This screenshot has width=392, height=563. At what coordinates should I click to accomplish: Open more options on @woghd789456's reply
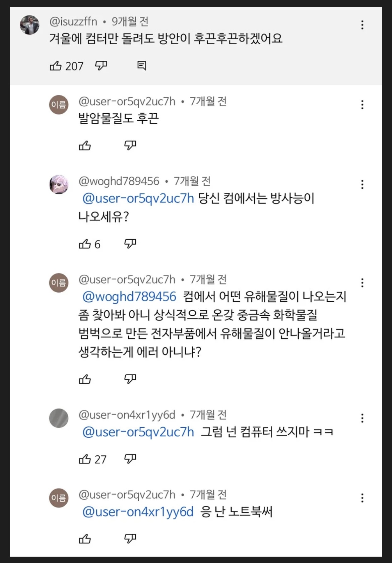(362, 184)
